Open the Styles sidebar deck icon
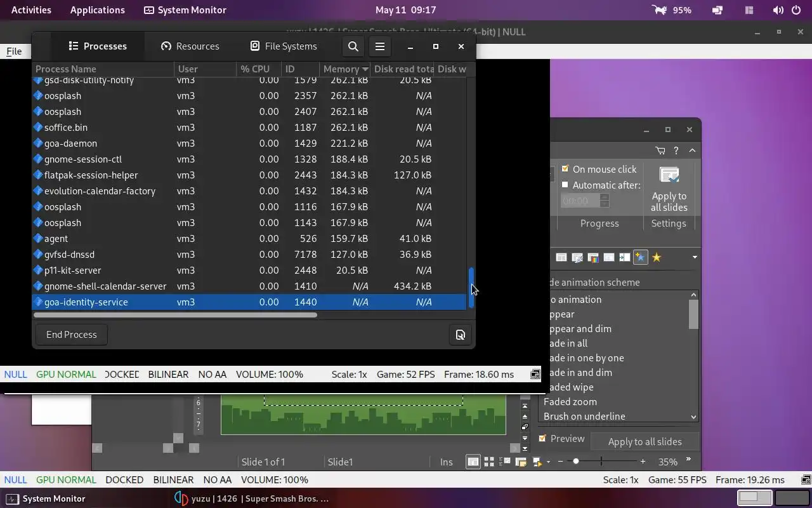The height and width of the screenshot is (508, 812). tap(577, 257)
